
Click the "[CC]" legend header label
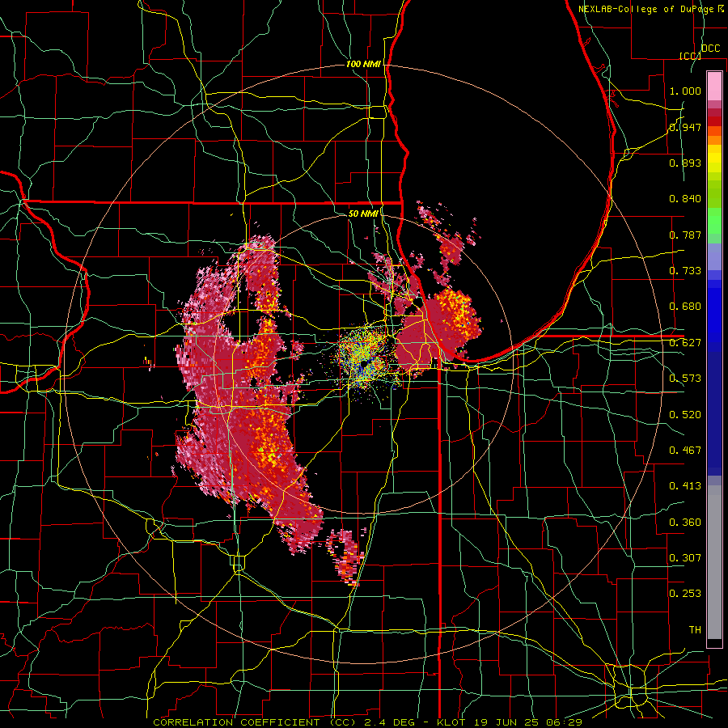tap(690, 56)
